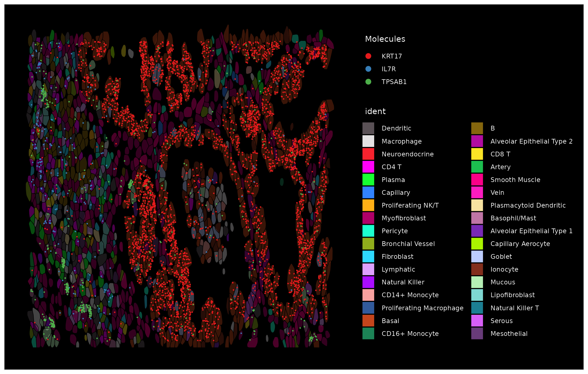The height and width of the screenshot is (374, 588).
Task: Click the orange Proliferating NK/T swatch
Action: pyautogui.click(x=368, y=205)
